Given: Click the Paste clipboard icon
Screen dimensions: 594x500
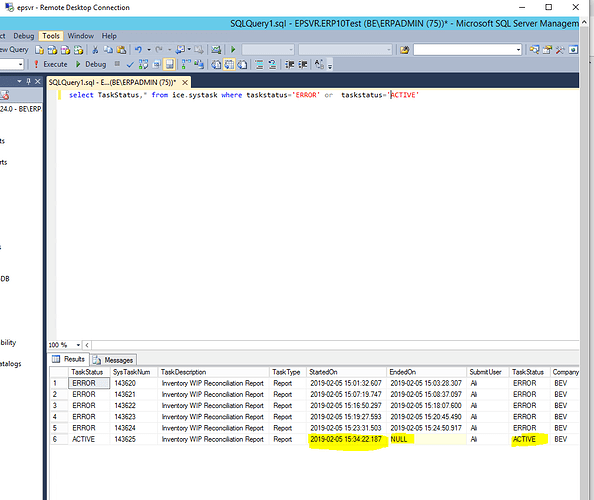Looking at the screenshot, I should (x=121, y=50).
